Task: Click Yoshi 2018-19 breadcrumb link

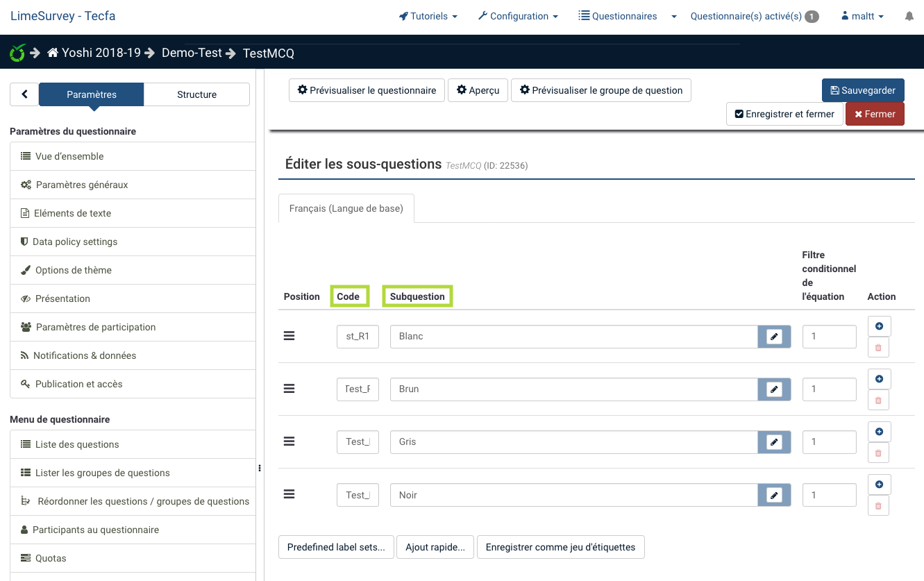Action: [94, 53]
